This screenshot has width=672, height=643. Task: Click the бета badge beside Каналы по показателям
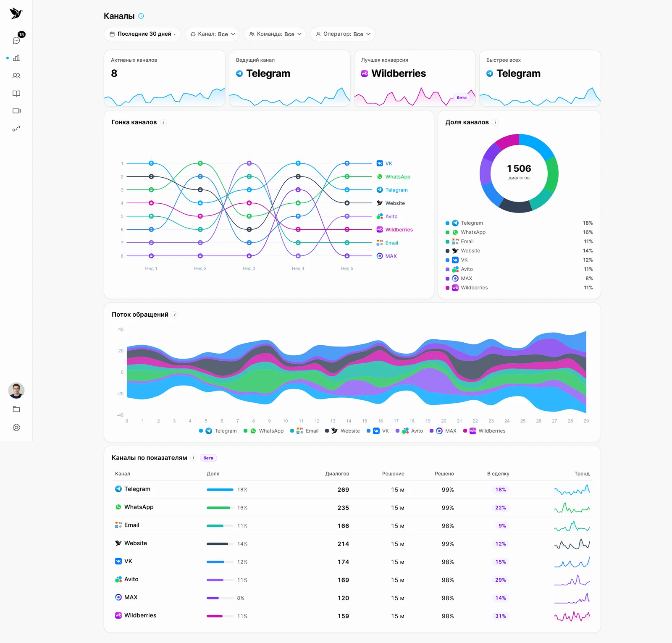pos(208,458)
